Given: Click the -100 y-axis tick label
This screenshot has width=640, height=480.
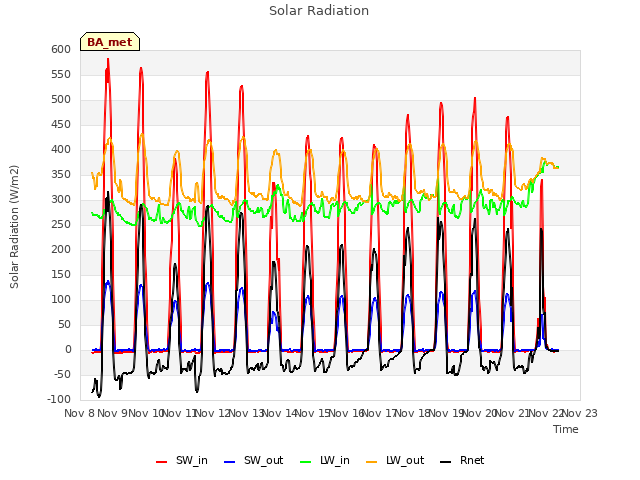Looking at the screenshot, I should (x=59, y=400).
